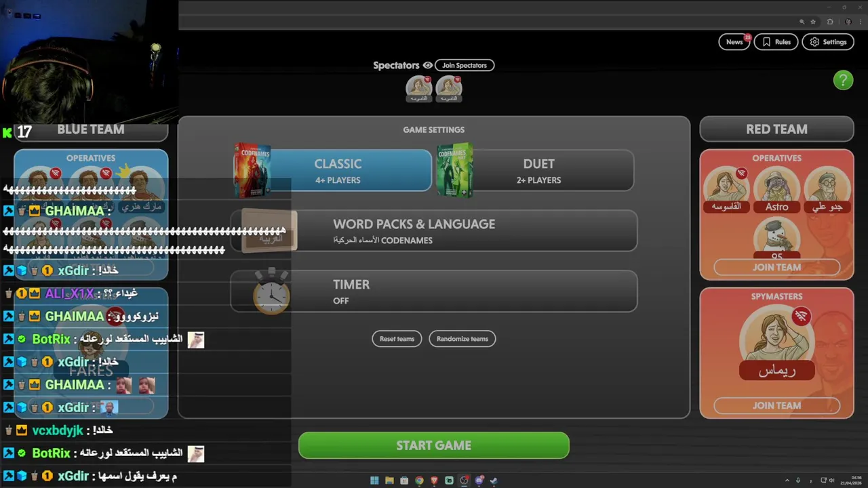Expand the system tray hidden icons chevron
868x488 pixels.
[x=787, y=481]
